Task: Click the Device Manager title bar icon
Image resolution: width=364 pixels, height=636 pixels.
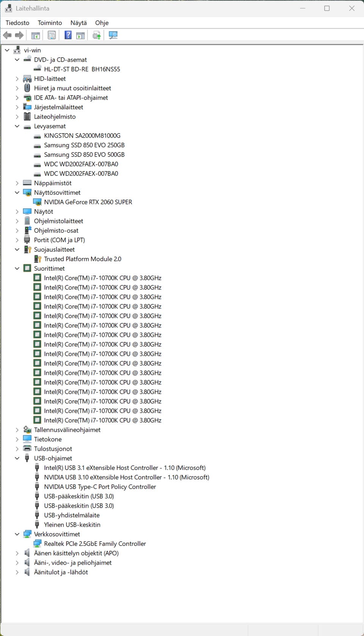Action: [x=8, y=8]
